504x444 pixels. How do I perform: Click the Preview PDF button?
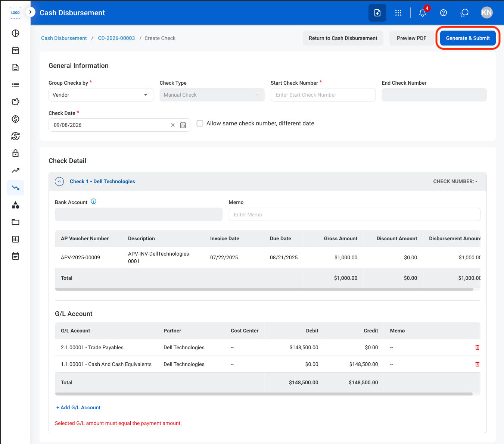point(411,38)
